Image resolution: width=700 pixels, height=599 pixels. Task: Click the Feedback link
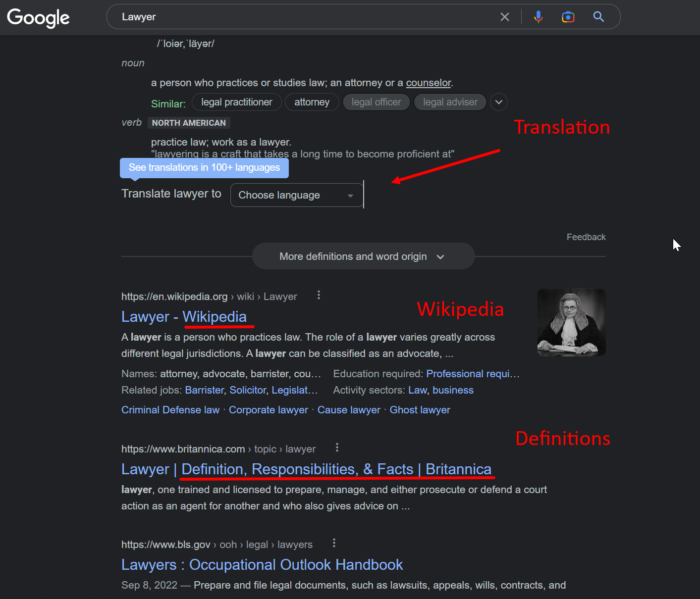[x=586, y=237]
